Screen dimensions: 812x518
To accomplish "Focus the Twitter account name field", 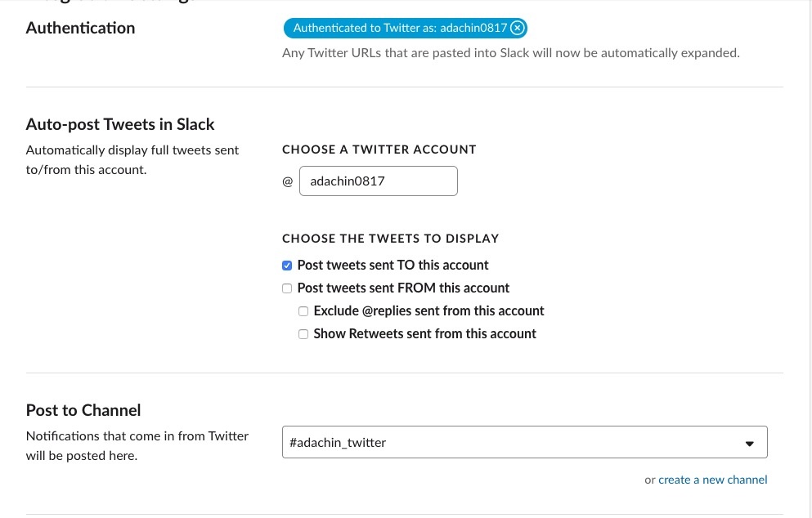I will pos(378,181).
